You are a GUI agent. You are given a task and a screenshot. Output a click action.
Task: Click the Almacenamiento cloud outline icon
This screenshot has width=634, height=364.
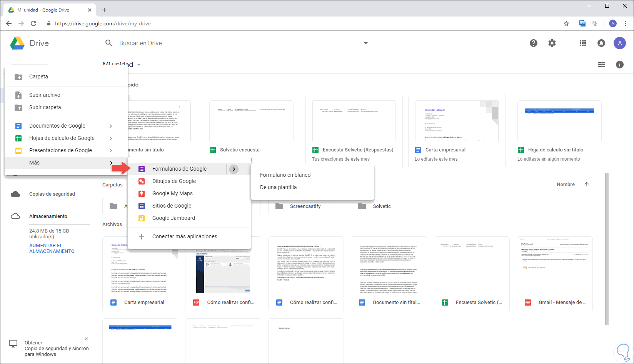(x=15, y=216)
